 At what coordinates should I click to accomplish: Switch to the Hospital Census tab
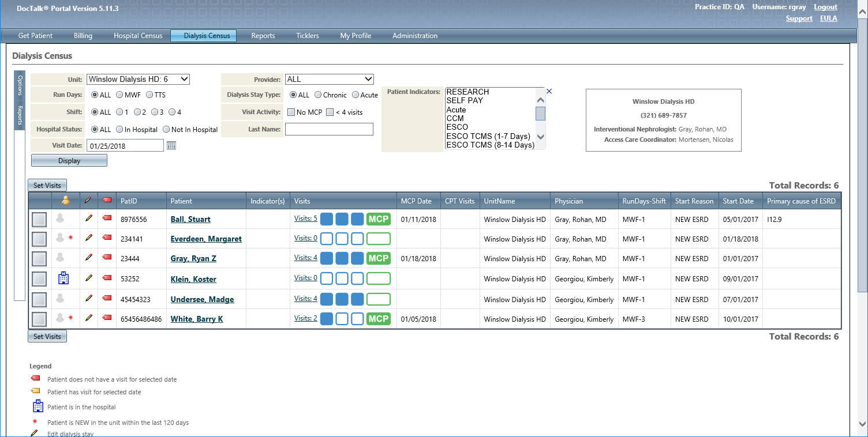click(138, 36)
